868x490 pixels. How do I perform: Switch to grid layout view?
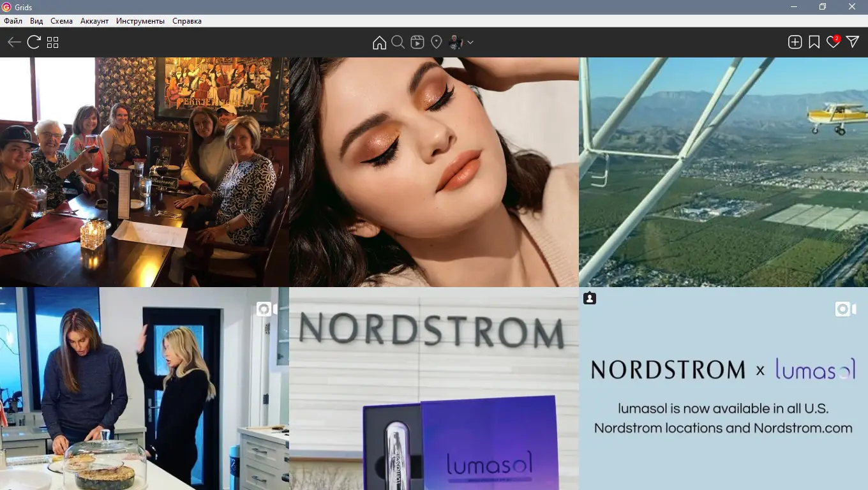click(53, 41)
